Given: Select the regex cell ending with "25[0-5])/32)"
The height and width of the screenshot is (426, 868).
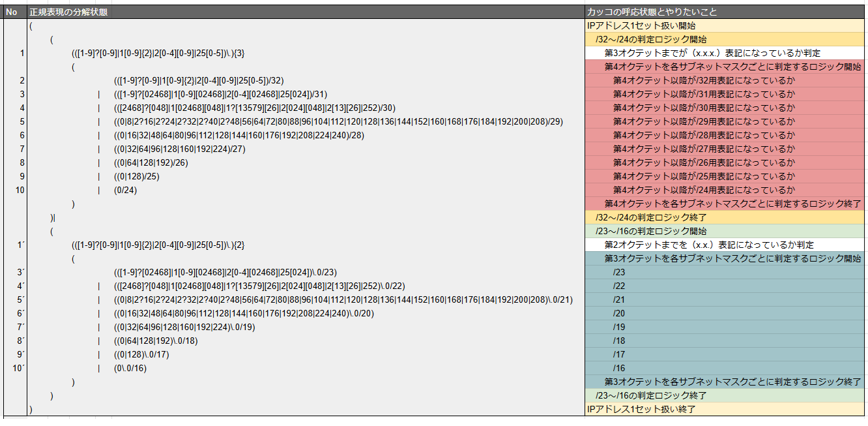Looking at the screenshot, I should [x=306, y=81].
